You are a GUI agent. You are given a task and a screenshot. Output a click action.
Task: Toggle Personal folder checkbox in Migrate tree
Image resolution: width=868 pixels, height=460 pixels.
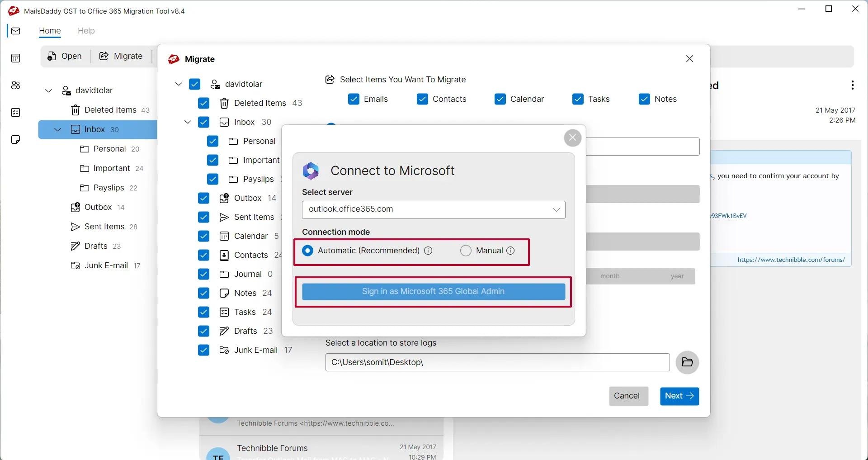coord(212,141)
